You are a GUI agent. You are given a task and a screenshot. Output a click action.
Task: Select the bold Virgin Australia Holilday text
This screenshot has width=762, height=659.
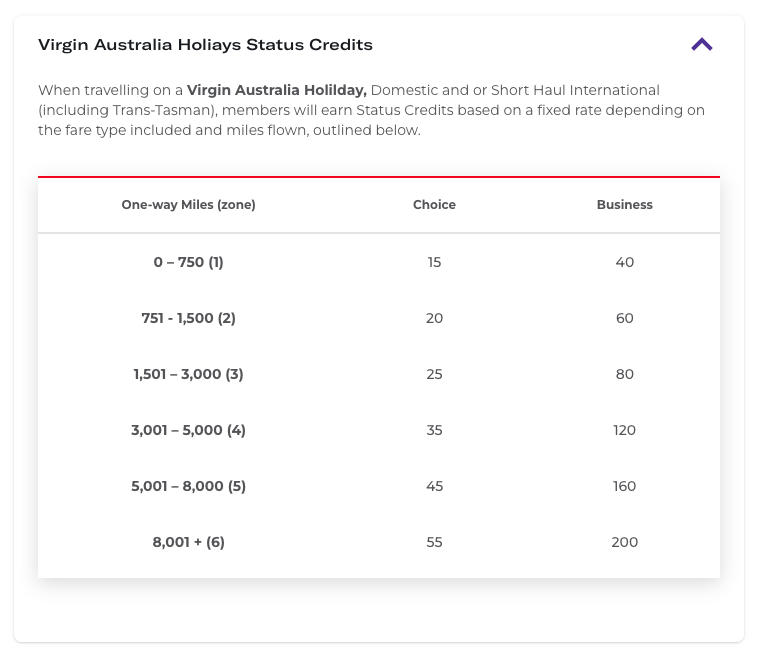[277, 90]
